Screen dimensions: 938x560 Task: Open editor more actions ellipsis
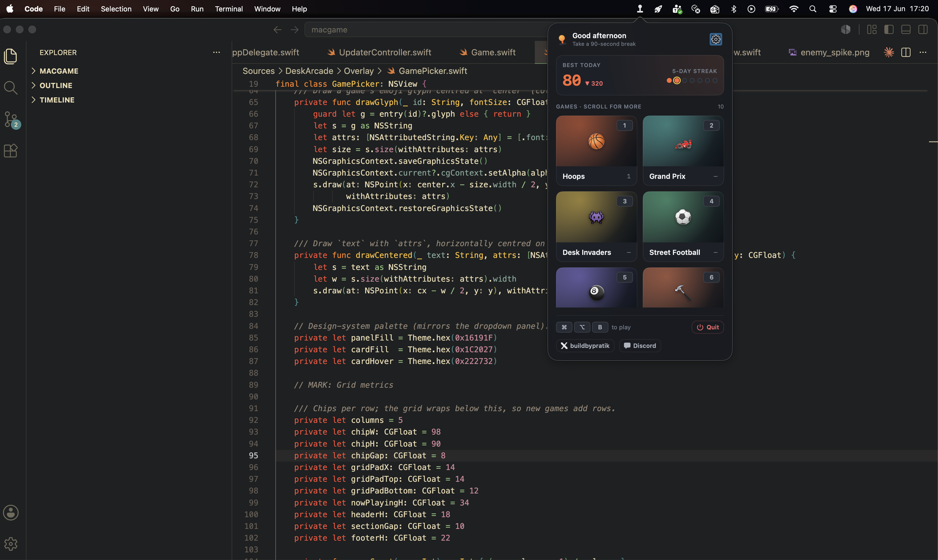tap(923, 52)
